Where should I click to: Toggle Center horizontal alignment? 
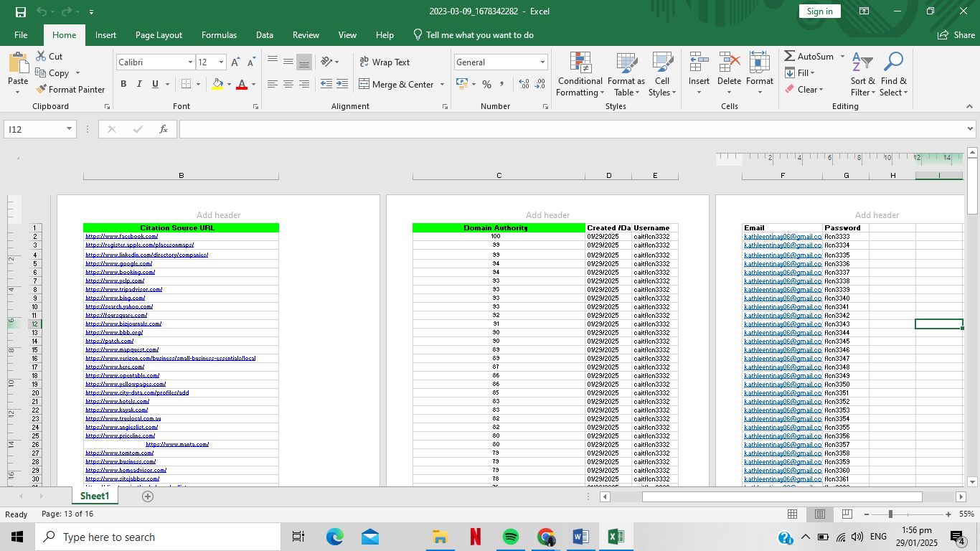click(288, 84)
